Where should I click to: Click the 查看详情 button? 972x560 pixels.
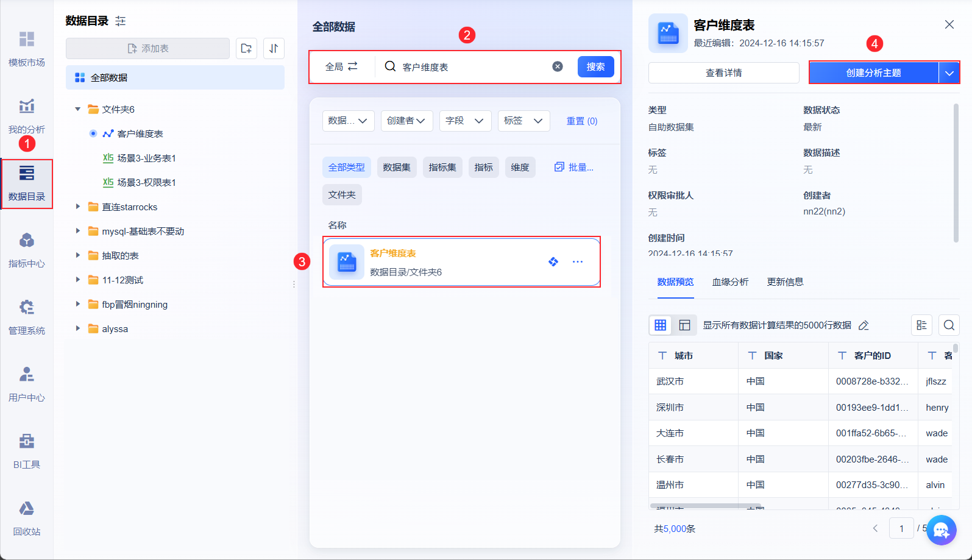[x=723, y=73]
